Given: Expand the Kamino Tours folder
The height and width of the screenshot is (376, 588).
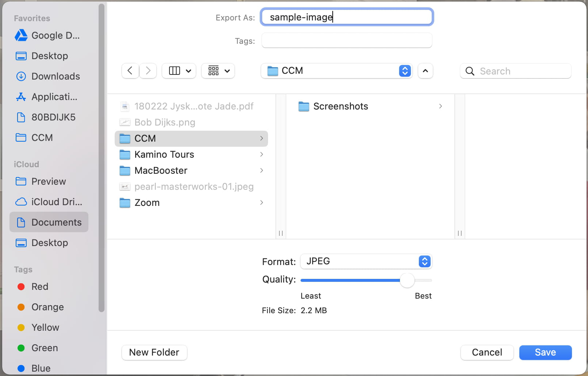Looking at the screenshot, I should click(261, 154).
